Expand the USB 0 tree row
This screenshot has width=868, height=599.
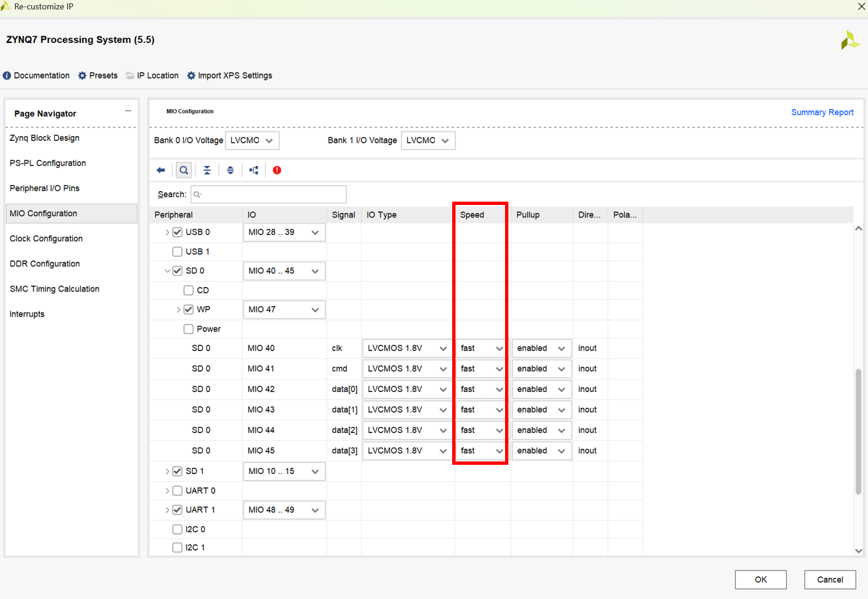coord(167,232)
